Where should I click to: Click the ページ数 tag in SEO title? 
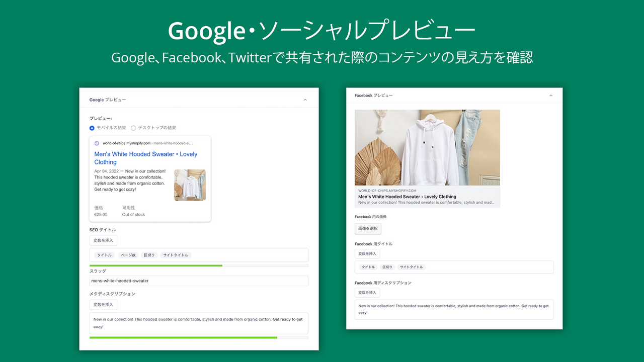(129, 255)
